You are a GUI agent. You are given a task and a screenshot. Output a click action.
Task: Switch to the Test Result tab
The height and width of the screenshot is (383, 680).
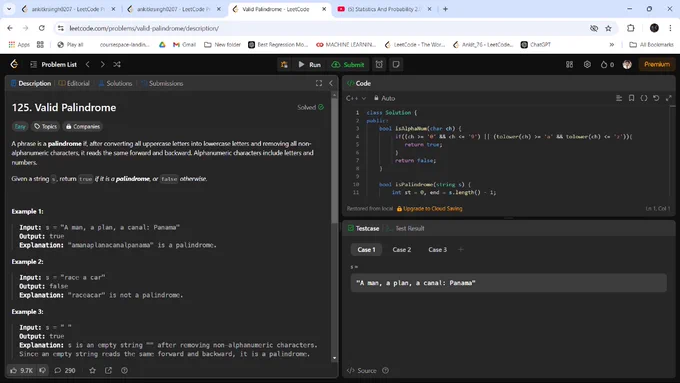click(x=405, y=228)
